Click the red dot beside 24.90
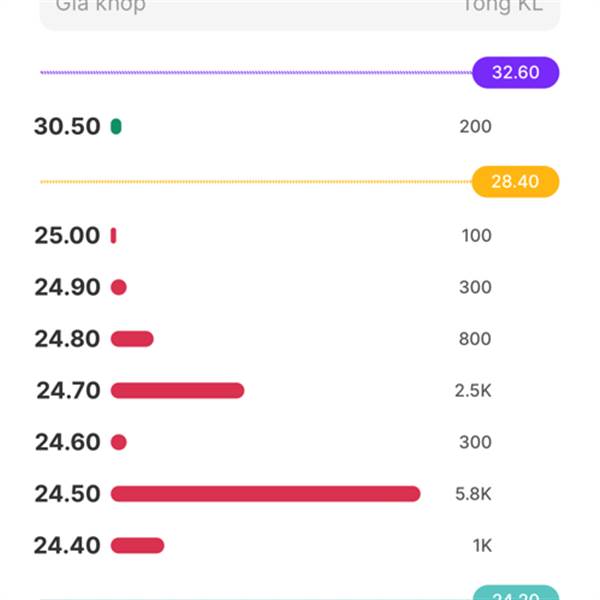Screen dimensions: 600x600 pyautogui.click(x=119, y=287)
